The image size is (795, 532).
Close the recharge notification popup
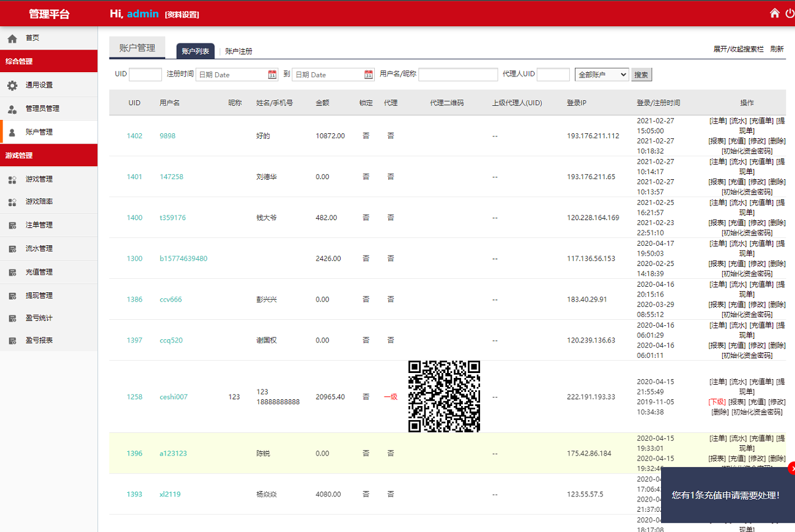point(792,468)
